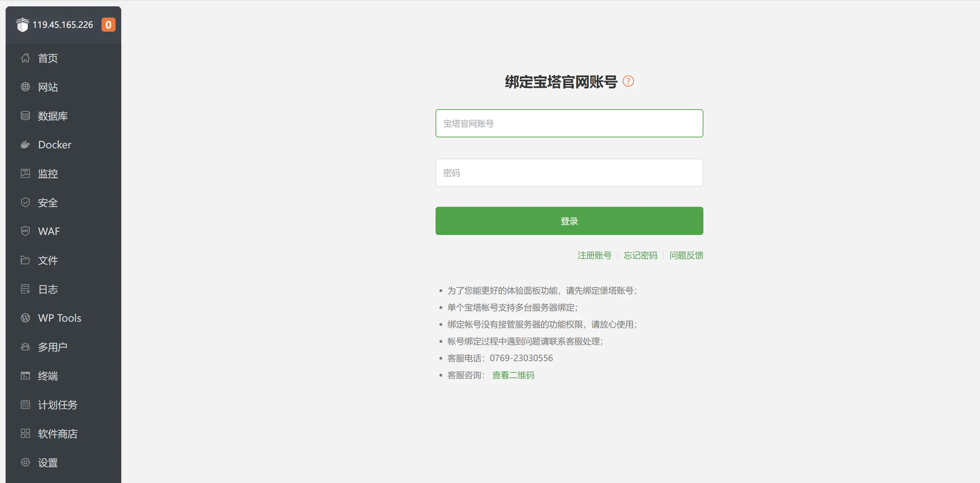Screen dimensions: 980x483
Task: Click the phone number 0769-23030556
Action: tap(521, 358)
